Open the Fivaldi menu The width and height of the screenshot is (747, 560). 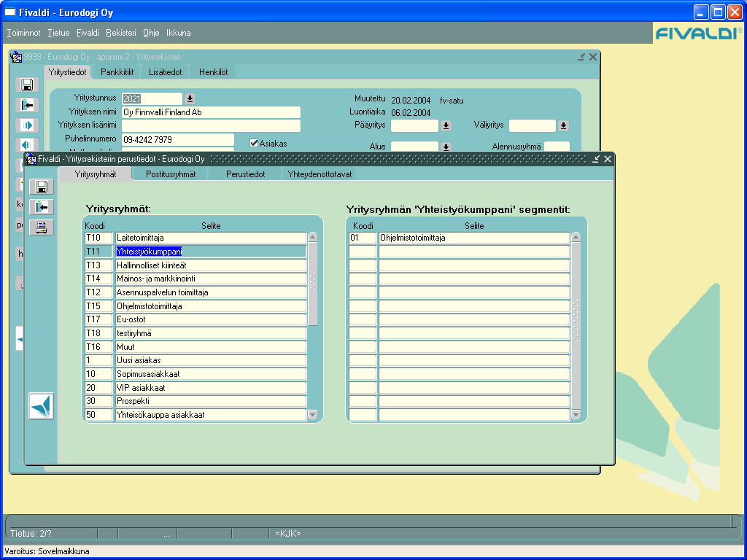(88, 33)
